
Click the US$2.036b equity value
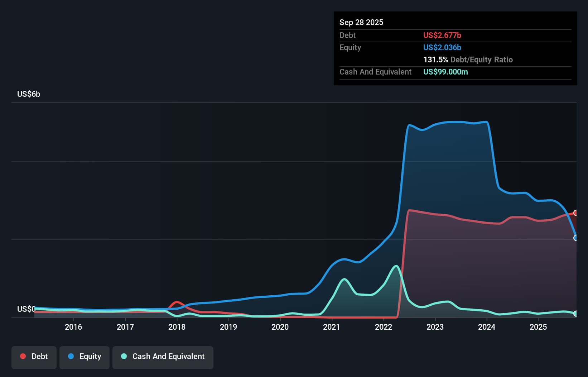[442, 47]
